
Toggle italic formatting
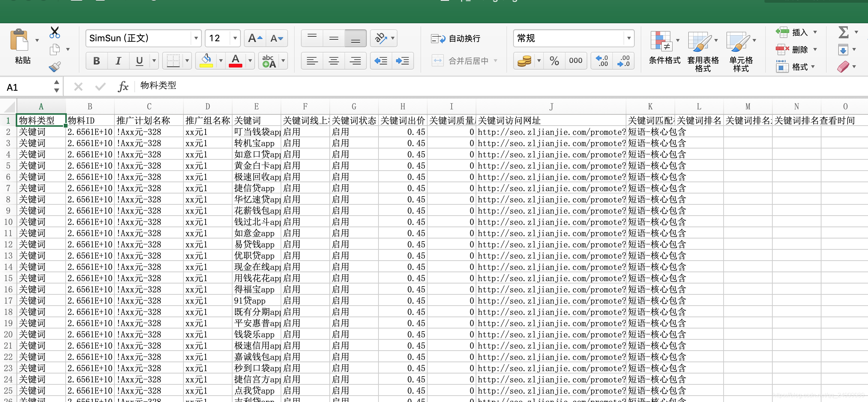pos(118,61)
